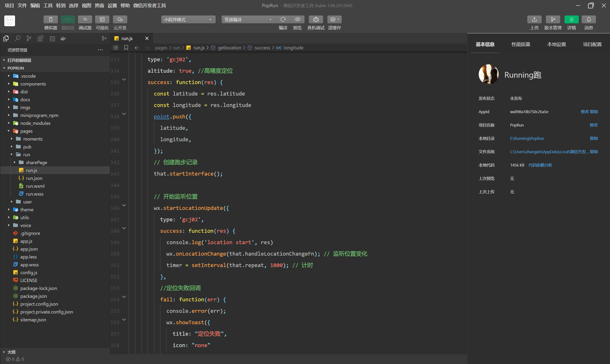Expand the components folder
Viewport: 610px width, 364px height.
(x=33, y=84)
